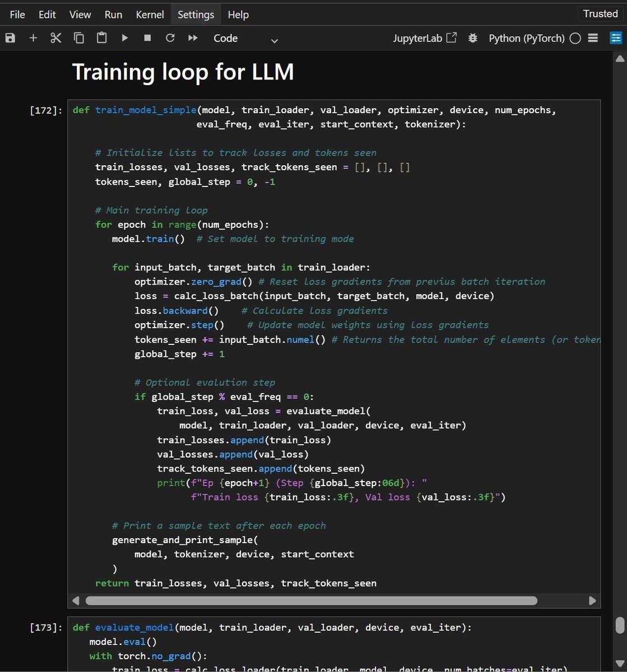
Task: Save the notebook with the floppy disk icon
Action: tap(10, 38)
